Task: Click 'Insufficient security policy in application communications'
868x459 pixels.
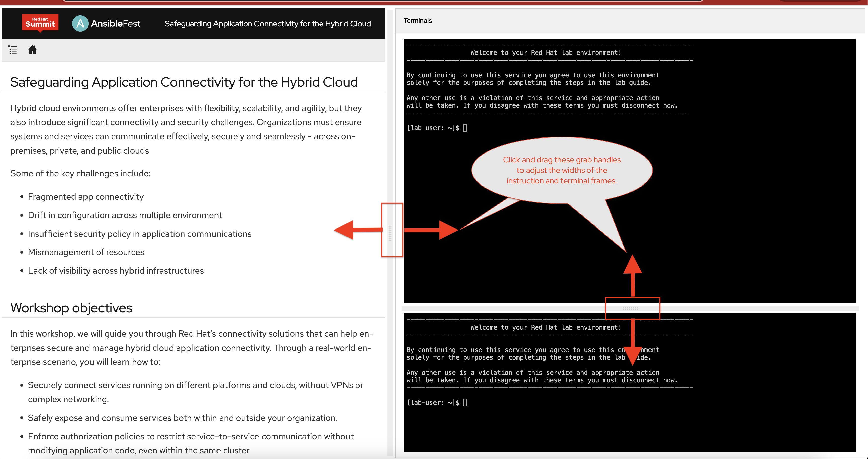Action: click(x=140, y=234)
